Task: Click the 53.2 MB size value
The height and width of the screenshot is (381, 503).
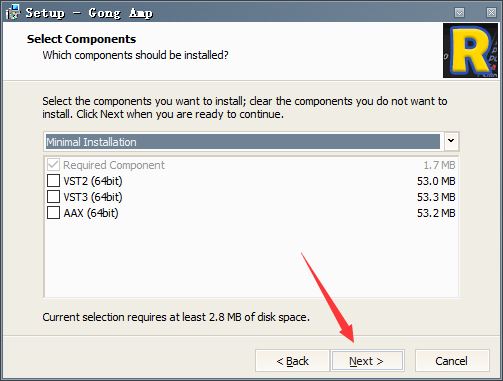Action: (436, 213)
